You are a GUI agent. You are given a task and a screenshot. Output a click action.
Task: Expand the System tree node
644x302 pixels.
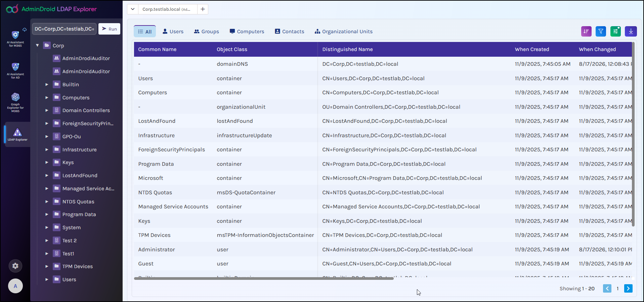[x=47, y=228]
